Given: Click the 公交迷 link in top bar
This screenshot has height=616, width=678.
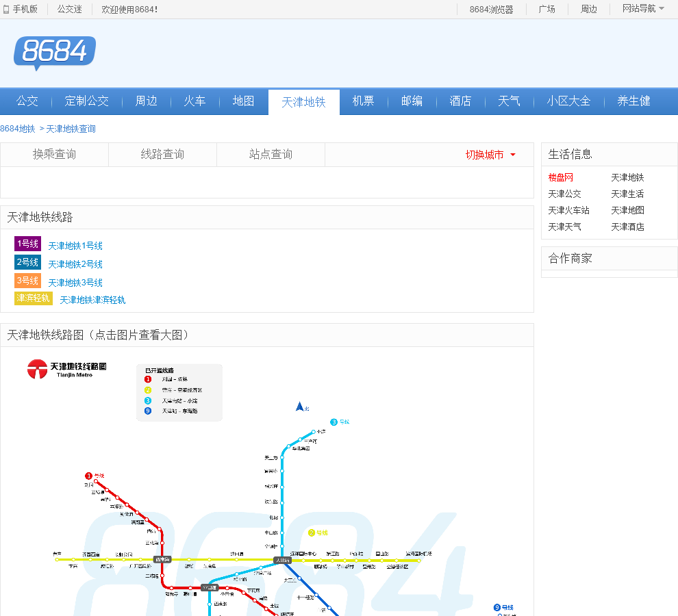Looking at the screenshot, I should (70, 9).
